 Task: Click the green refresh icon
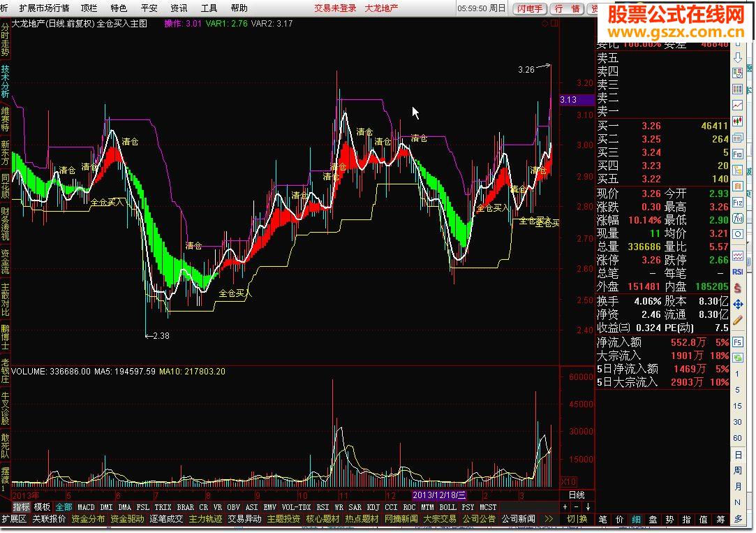[x=738, y=358]
